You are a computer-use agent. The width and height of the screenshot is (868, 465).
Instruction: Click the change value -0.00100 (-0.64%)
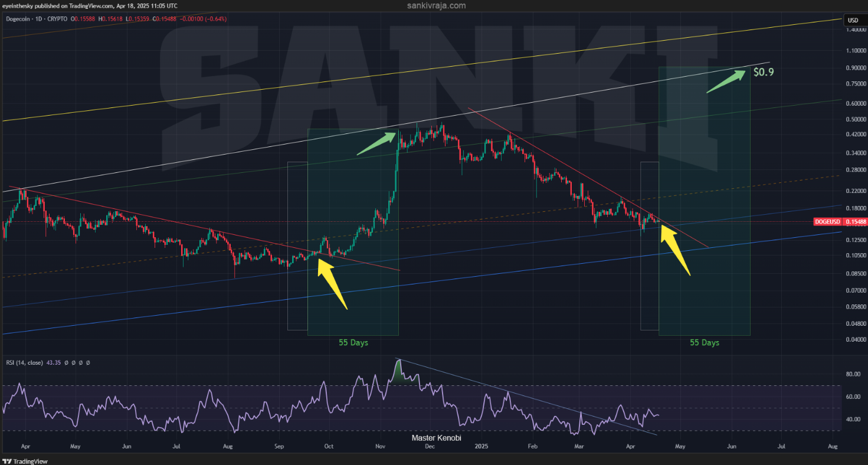click(204, 19)
